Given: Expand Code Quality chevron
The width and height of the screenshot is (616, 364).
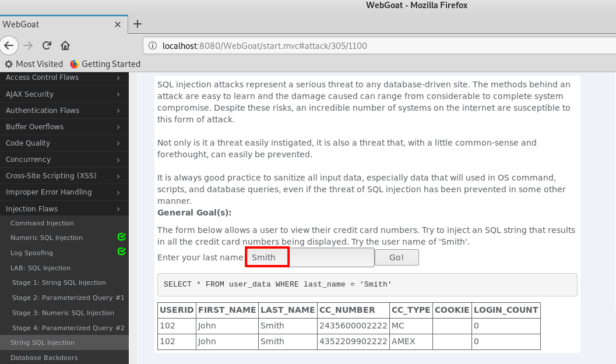Looking at the screenshot, I should pyautogui.click(x=118, y=143).
